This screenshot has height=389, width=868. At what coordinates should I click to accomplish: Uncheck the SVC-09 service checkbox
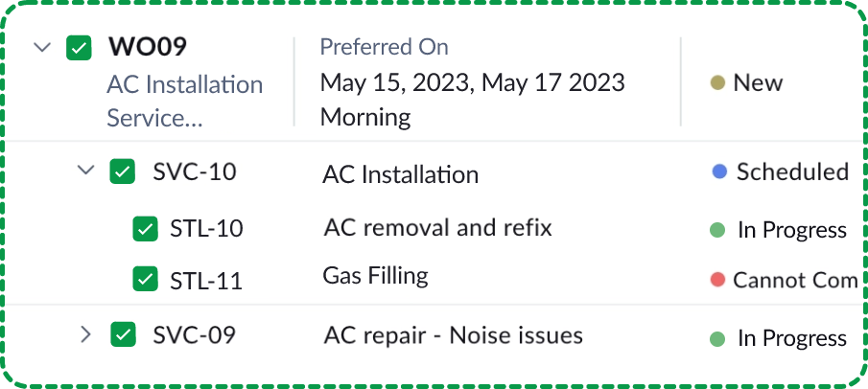123,334
